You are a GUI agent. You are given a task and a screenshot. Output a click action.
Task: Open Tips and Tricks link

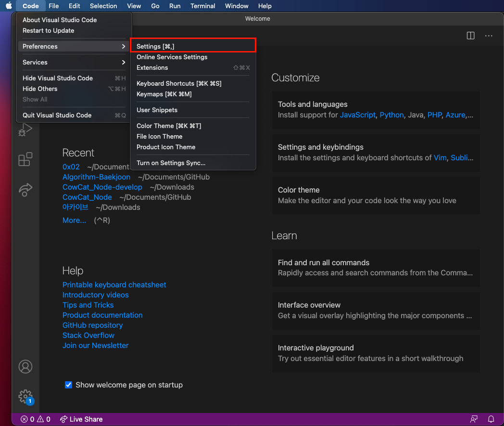pyautogui.click(x=88, y=305)
